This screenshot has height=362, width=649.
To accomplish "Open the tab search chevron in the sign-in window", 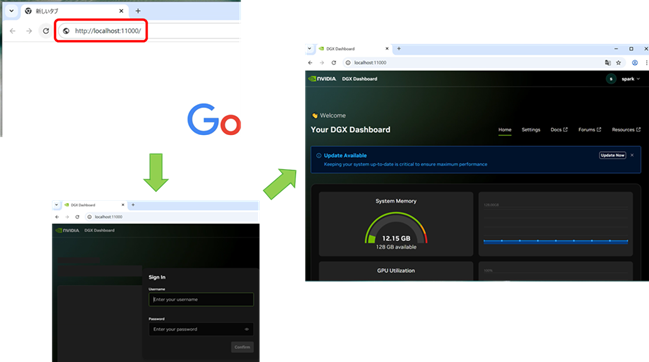I will (56, 205).
